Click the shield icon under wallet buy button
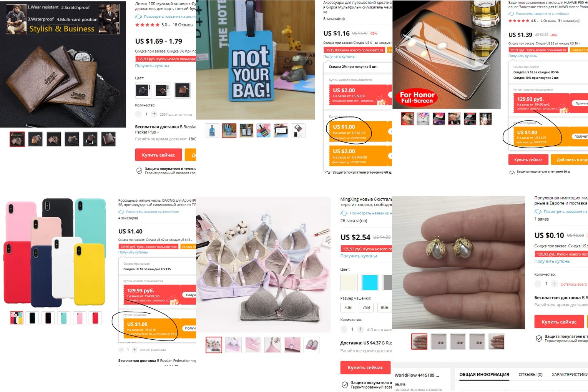This screenshot has height=392, width=588. click(x=140, y=171)
